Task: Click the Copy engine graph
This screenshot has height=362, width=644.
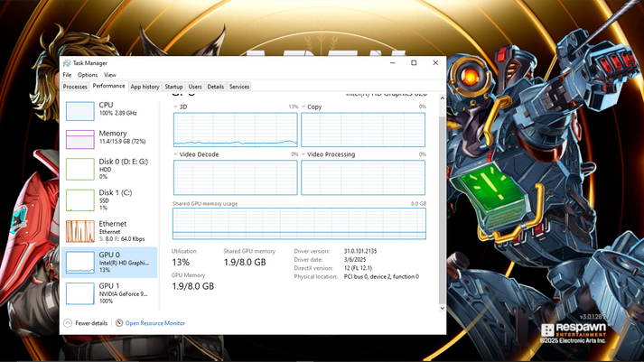Action: [x=363, y=130]
